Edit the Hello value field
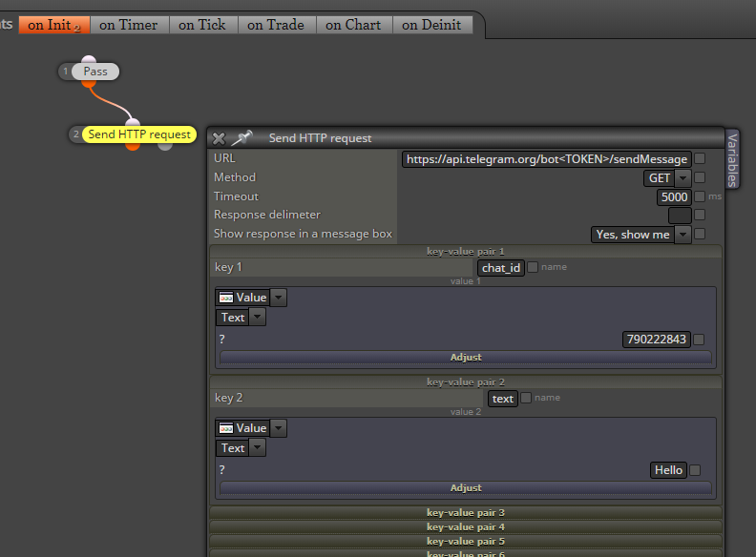This screenshot has height=557, width=756. (668, 470)
